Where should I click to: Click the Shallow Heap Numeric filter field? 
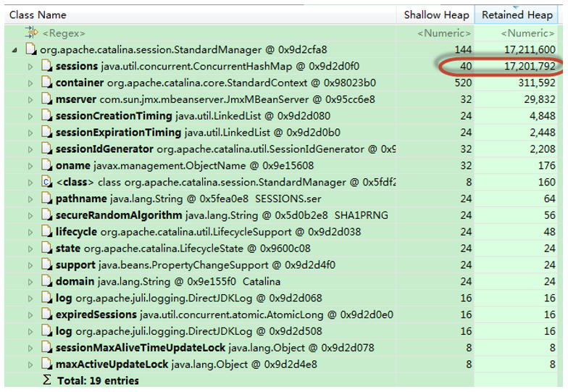[444, 33]
